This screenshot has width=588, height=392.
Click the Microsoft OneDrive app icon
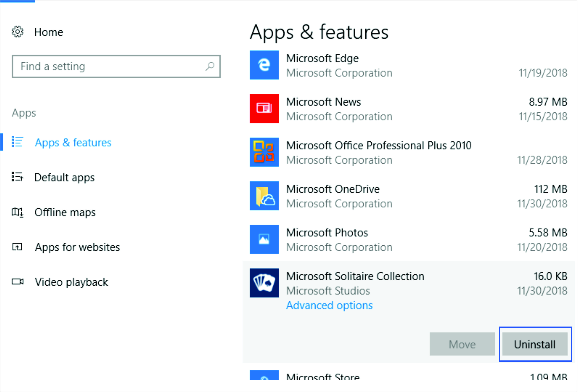click(264, 196)
